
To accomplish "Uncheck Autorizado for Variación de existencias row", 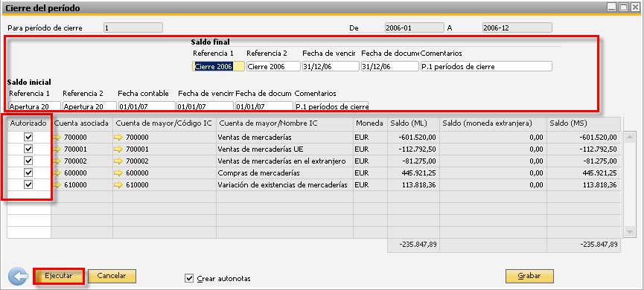I will (29, 185).
